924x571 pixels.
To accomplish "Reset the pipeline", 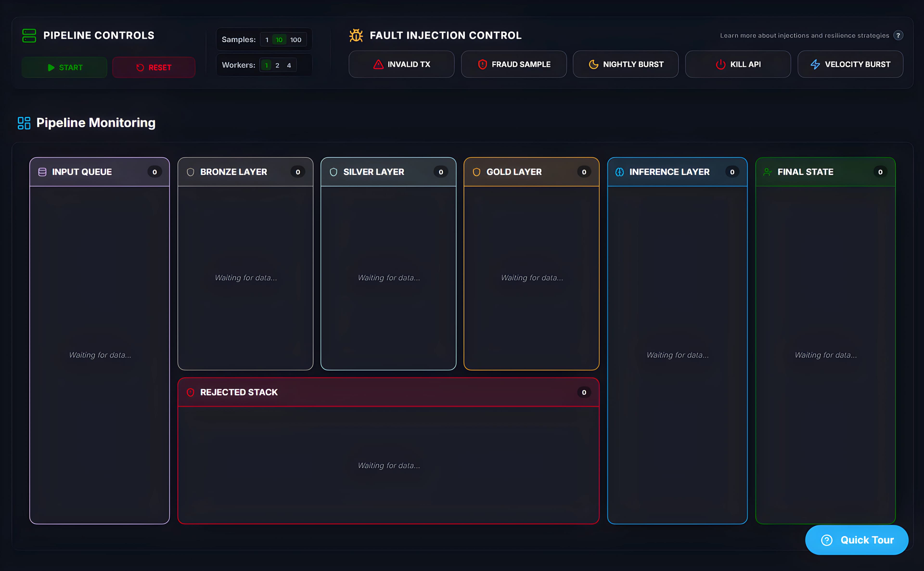I will (154, 68).
